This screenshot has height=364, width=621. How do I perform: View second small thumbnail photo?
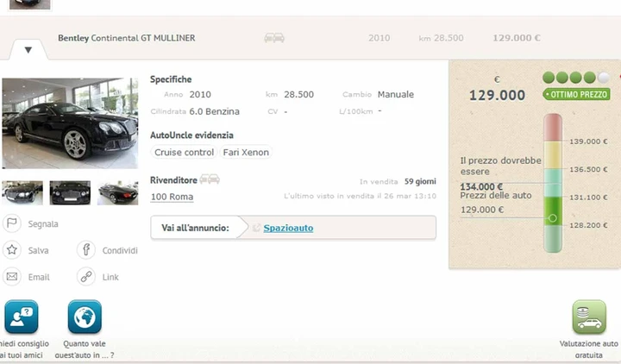(x=70, y=193)
